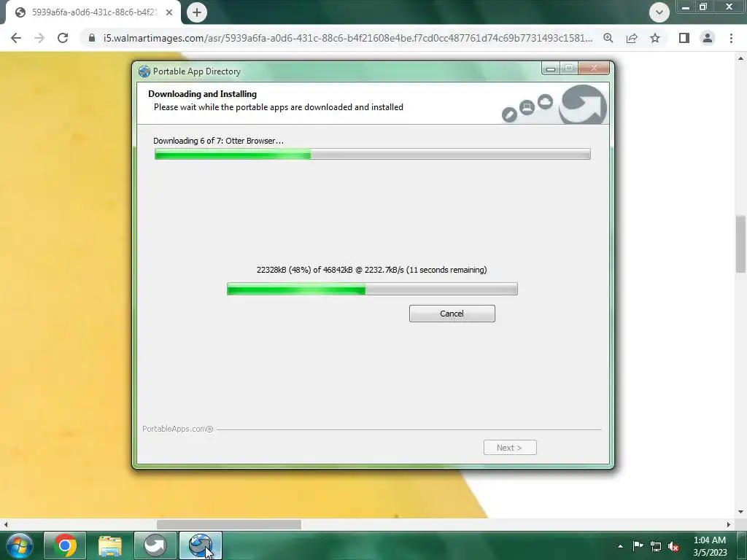Click the 'Downloading and Installing' heading
Screen dimensions: 747x560
coord(203,94)
